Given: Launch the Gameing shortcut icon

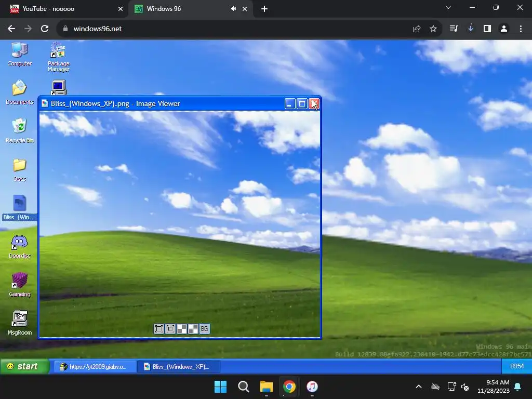Looking at the screenshot, I should [20, 285].
